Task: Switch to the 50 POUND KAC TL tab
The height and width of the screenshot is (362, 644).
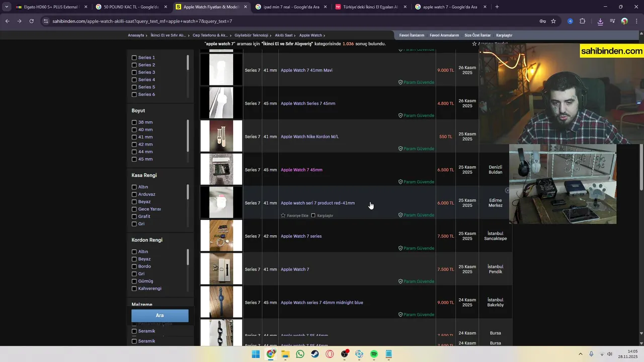Action: tap(131, 7)
